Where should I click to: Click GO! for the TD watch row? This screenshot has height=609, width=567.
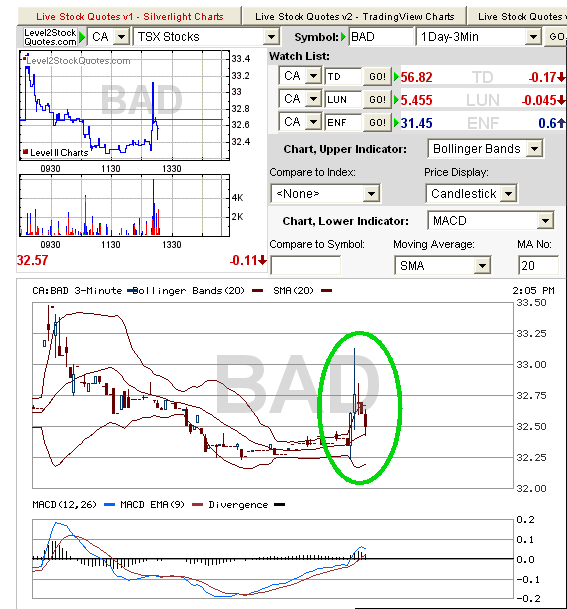click(x=377, y=76)
